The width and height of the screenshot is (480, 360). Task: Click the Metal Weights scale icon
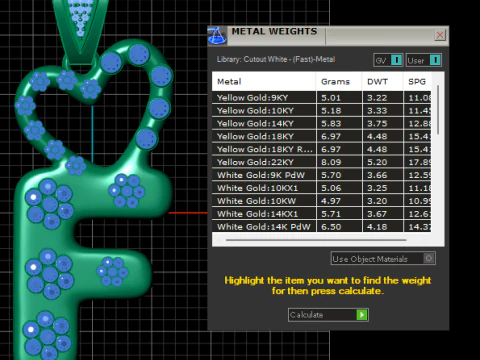[x=217, y=36]
